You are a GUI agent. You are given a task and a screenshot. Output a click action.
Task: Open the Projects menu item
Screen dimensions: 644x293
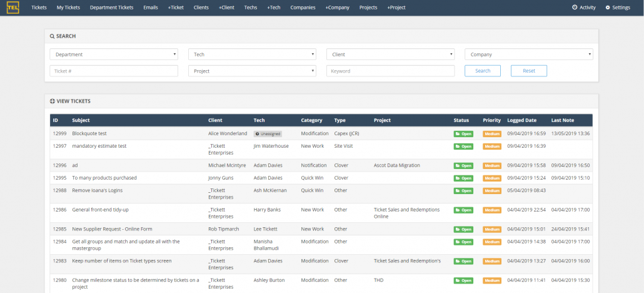(x=368, y=8)
